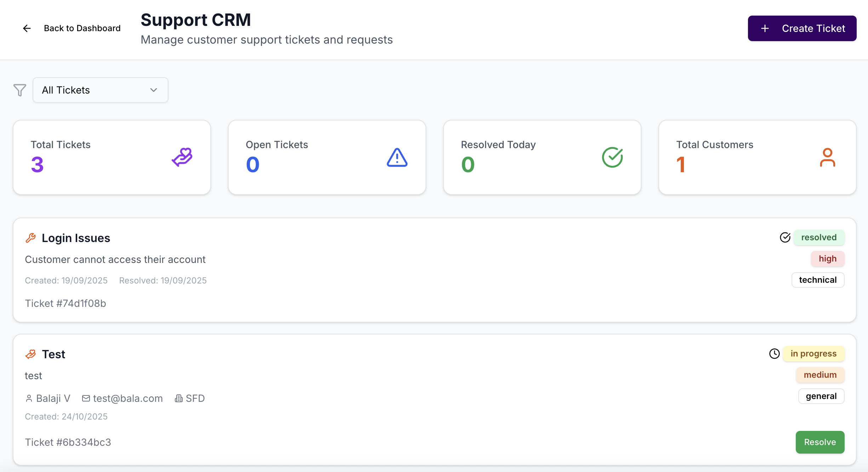Click the envelope icon by test@bala.com
This screenshot has width=868, height=472.
coord(86,398)
